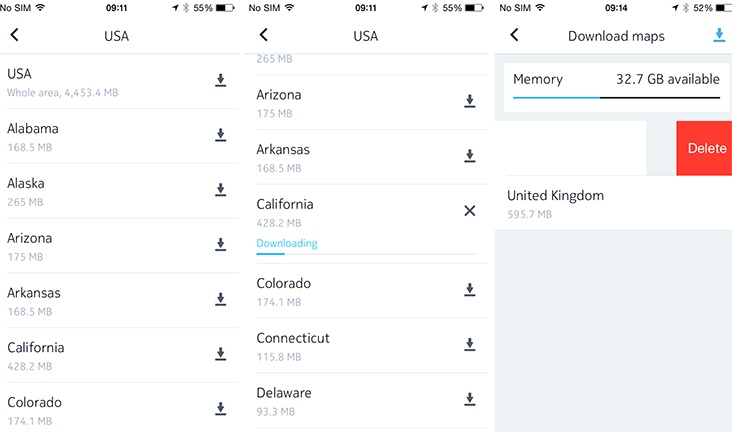This screenshot has width=732, height=432.
Task: Download the whole USA map area
Action: point(220,80)
